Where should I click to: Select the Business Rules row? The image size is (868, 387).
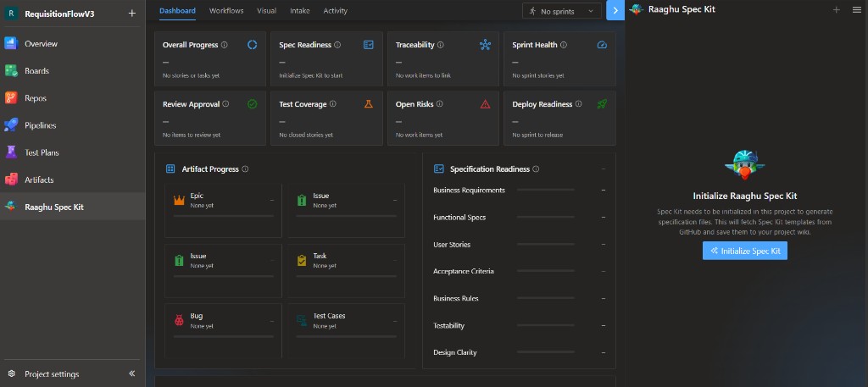pos(520,299)
